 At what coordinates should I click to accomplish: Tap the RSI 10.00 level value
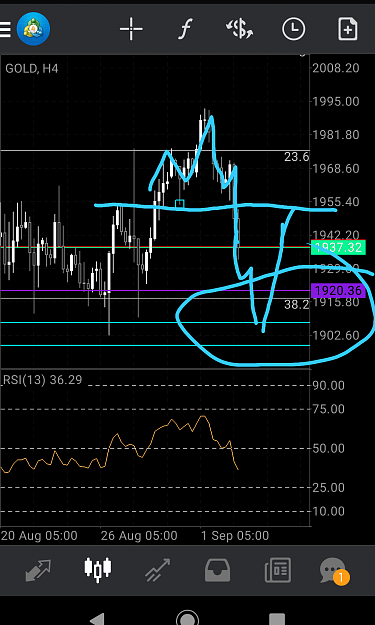tap(328, 511)
